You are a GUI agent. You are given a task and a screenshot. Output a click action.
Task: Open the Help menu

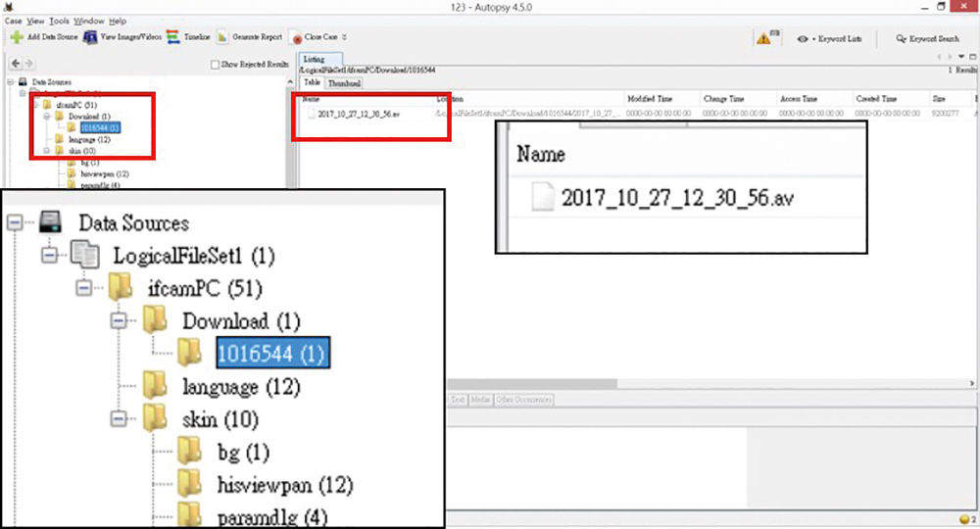click(x=118, y=21)
